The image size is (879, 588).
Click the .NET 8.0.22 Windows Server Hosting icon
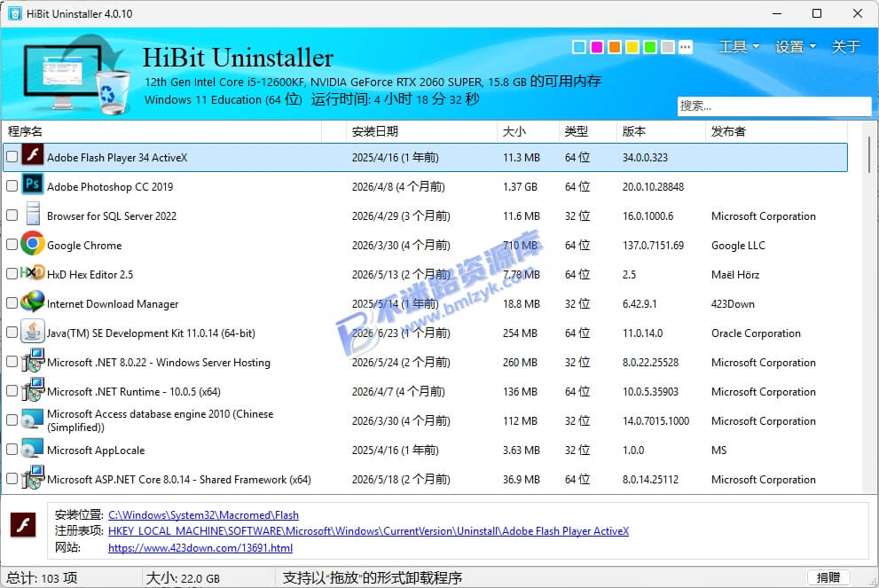coord(33,360)
